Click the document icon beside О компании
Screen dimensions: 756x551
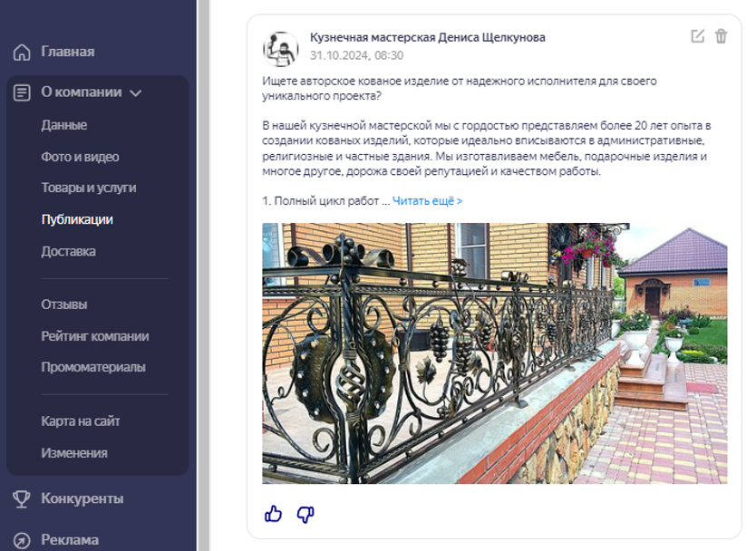[22, 92]
